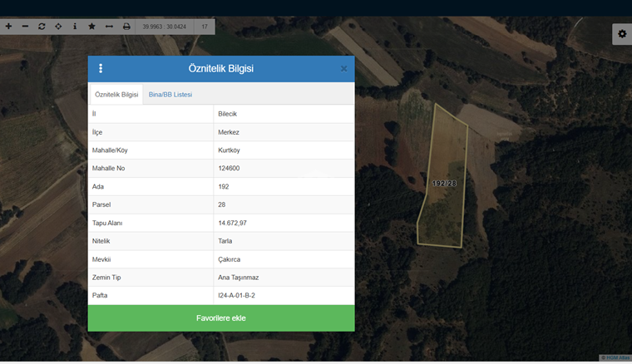Click the print icon in toolbar
632x364 pixels.
pyautogui.click(x=126, y=27)
